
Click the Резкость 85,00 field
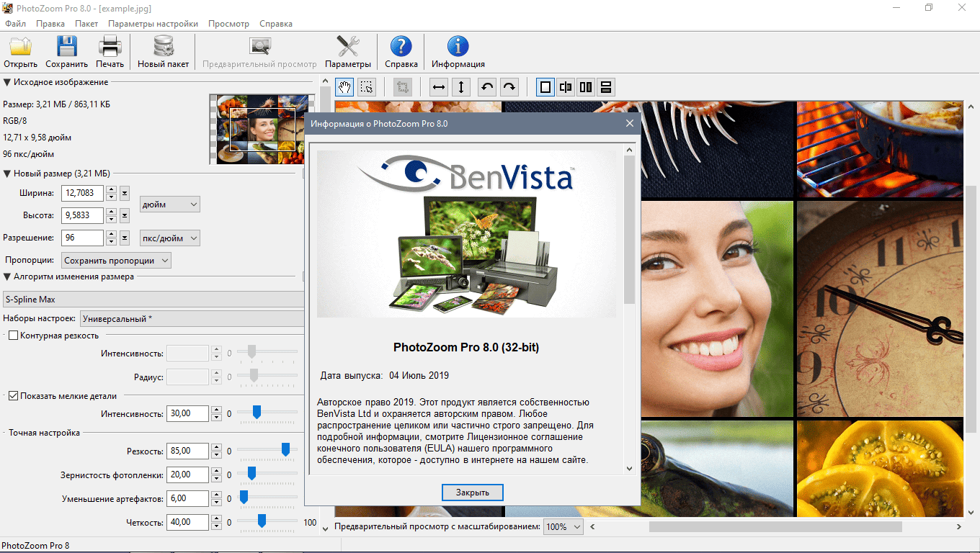[x=187, y=451]
